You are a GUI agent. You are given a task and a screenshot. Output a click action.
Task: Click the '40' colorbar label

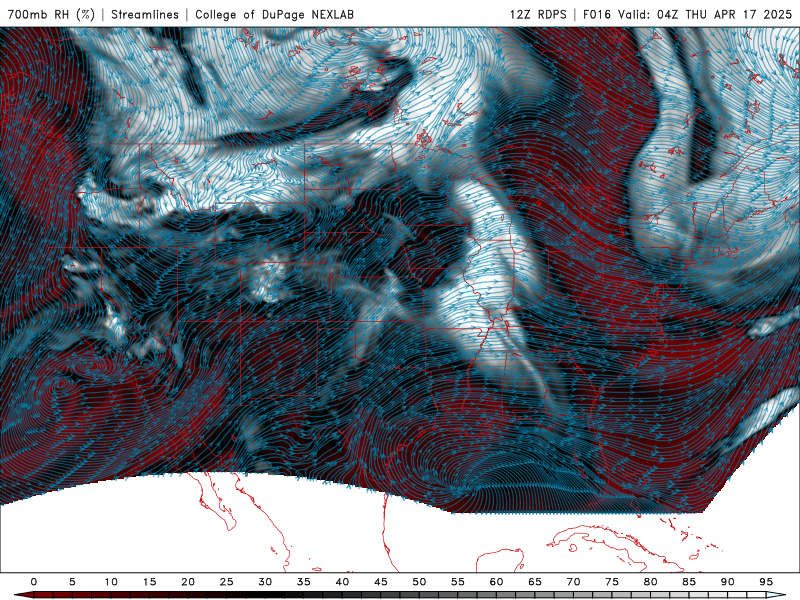342,582
